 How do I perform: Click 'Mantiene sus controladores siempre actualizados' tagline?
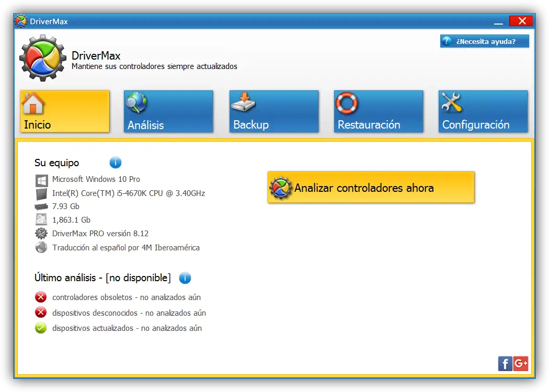tap(154, 66)
